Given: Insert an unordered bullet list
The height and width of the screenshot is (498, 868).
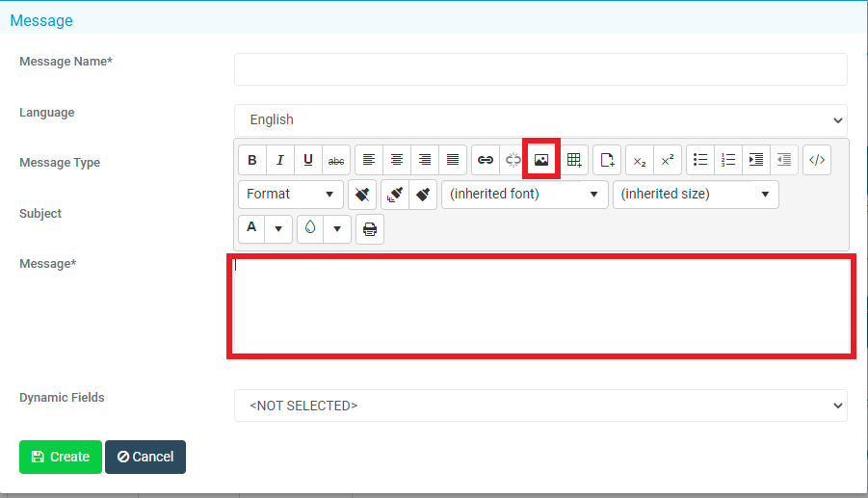Looking at the screenshot, I should (x=700, y=160).
